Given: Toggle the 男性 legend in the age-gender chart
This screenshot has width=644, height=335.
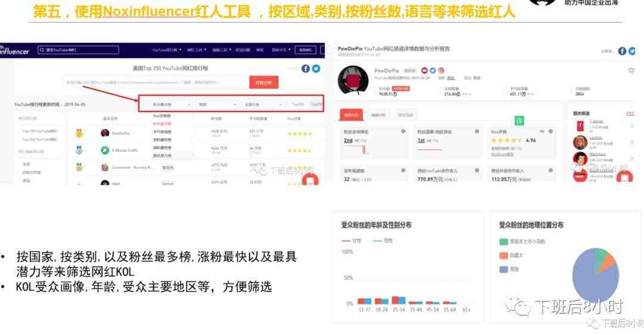Looking at the screenshot, I should click(382, 241).
